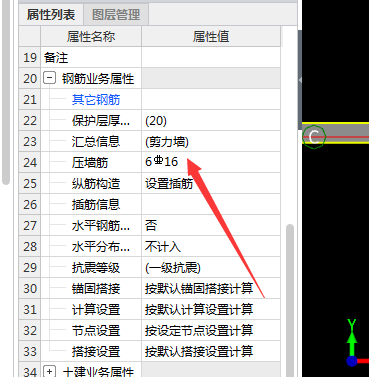The image size is (369, 377).
Task: Click the left panel vertical scrollbar
Action: click(6, 92)
